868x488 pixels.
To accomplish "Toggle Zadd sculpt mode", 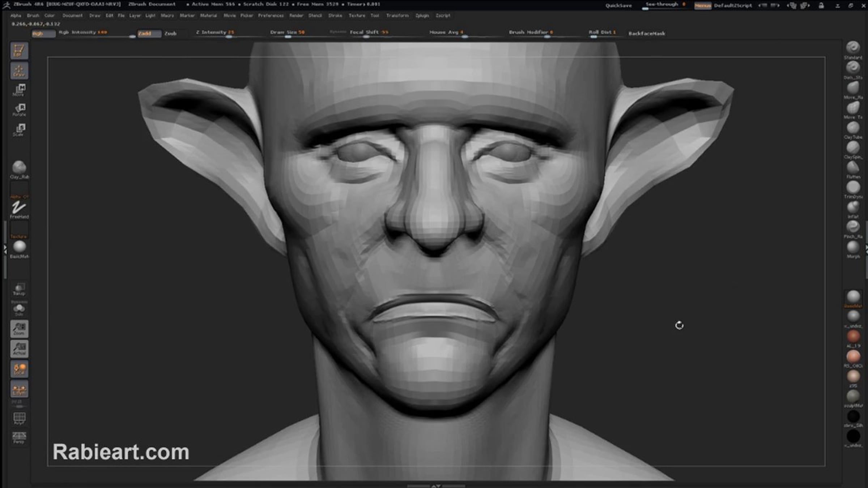I will click(x=149, y=34).
